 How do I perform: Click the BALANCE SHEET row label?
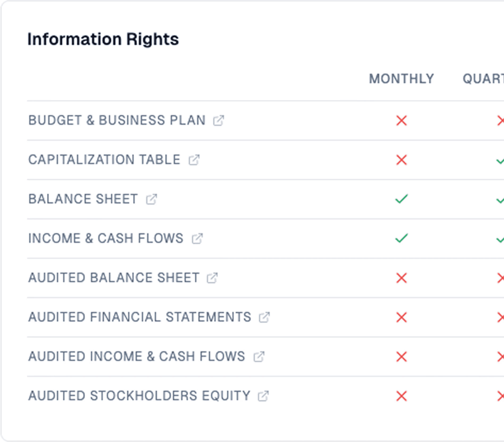point(83,199)
